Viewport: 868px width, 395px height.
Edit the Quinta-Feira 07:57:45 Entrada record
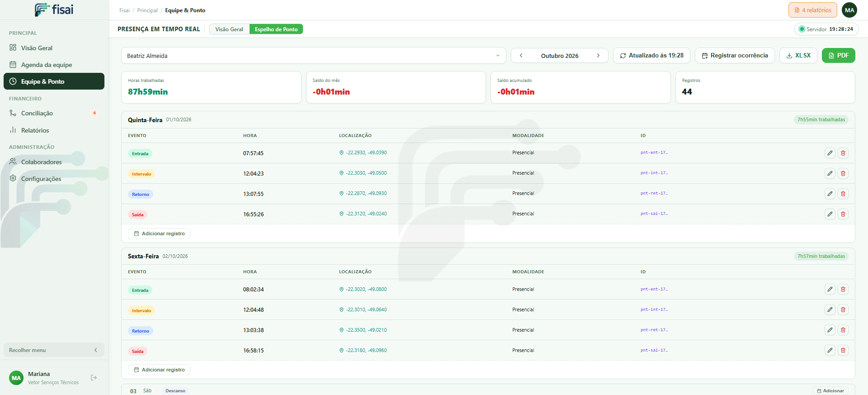click(x=830, y=153)
